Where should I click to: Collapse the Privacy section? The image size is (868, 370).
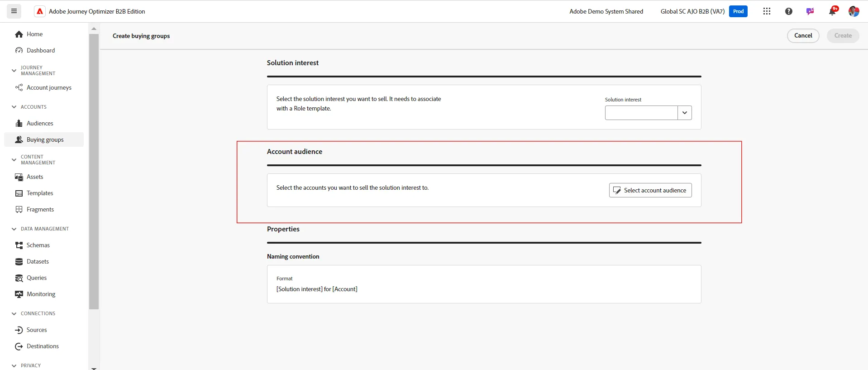coord(14,365)
